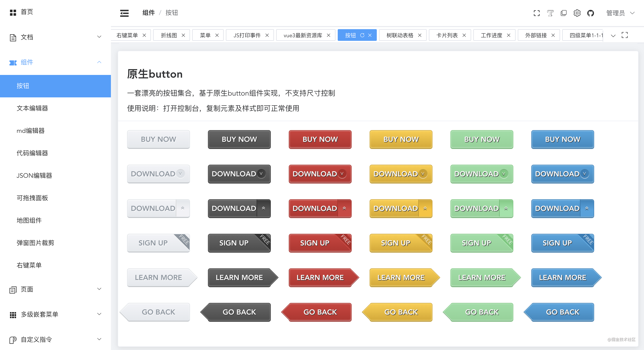This screenshot has width=644, height=350.
Task: Select 文本编辑器 in the sidebar
Action: (32, 108)
